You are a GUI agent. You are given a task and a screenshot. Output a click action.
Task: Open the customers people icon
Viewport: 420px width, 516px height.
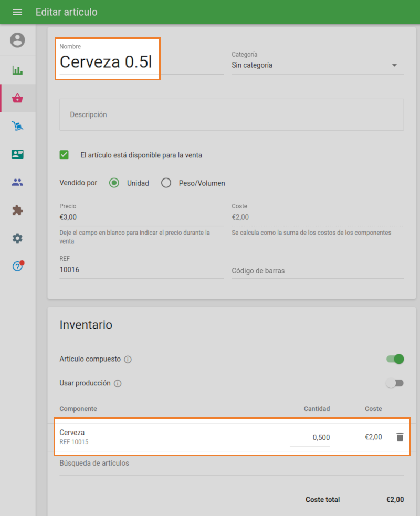17,182
